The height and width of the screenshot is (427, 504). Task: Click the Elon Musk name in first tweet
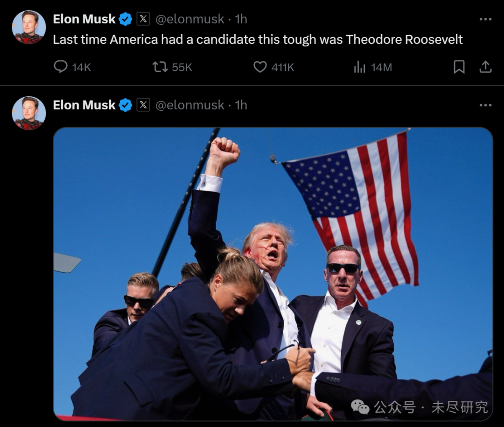(x=84, y=19)
